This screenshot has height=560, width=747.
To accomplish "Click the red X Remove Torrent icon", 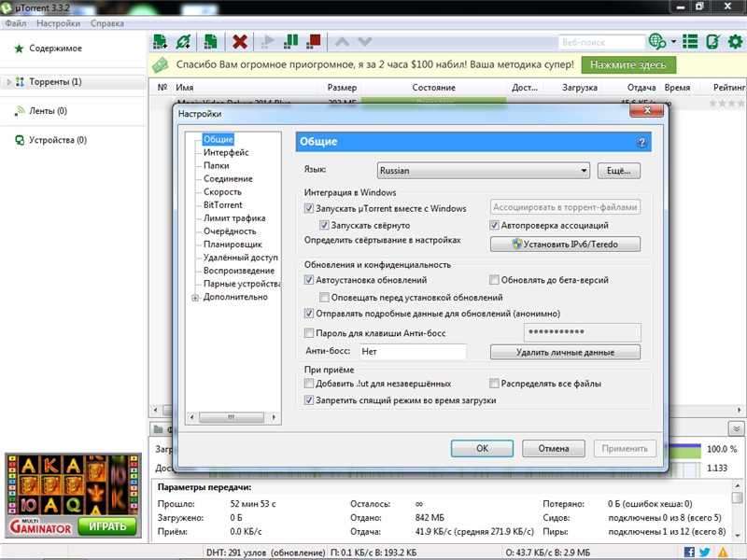I will pyautogui.click(x=240, y=42).
